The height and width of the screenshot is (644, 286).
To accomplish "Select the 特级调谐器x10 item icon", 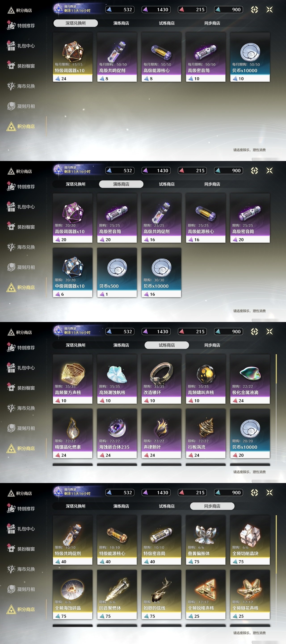I will tap(72, 51).
